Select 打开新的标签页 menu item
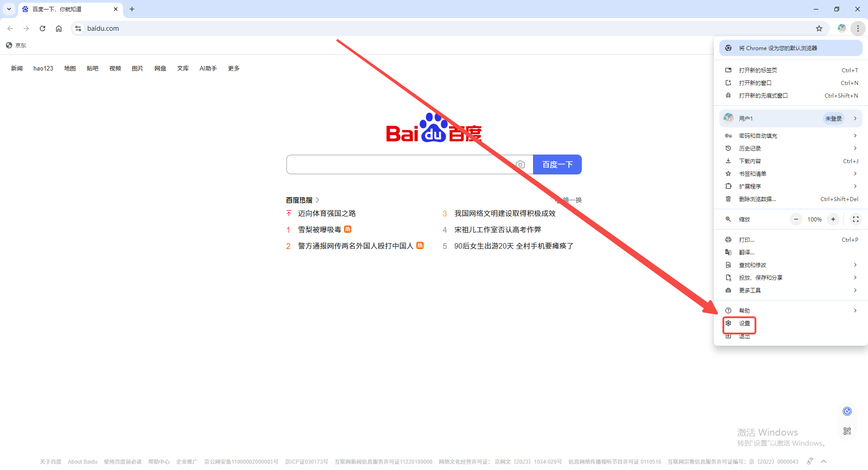Viewport: 868px width, 470px height. pyautogui.click(x=791, y=70)
